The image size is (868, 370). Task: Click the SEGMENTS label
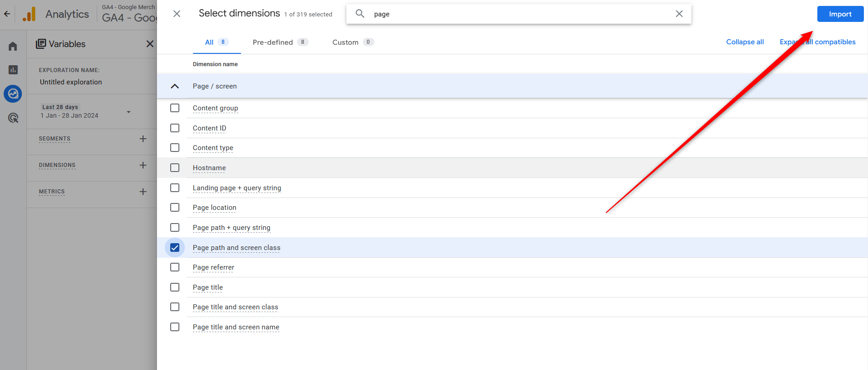54,139
